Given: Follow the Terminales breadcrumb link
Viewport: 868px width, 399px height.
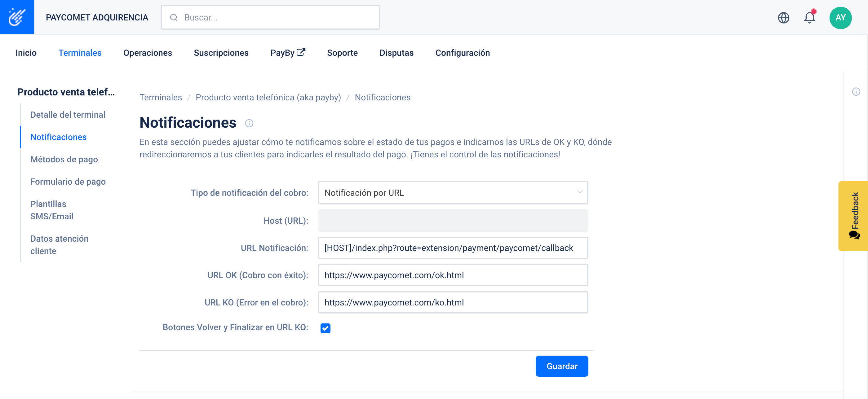Looking at the screenshot, I should (160, 97).
